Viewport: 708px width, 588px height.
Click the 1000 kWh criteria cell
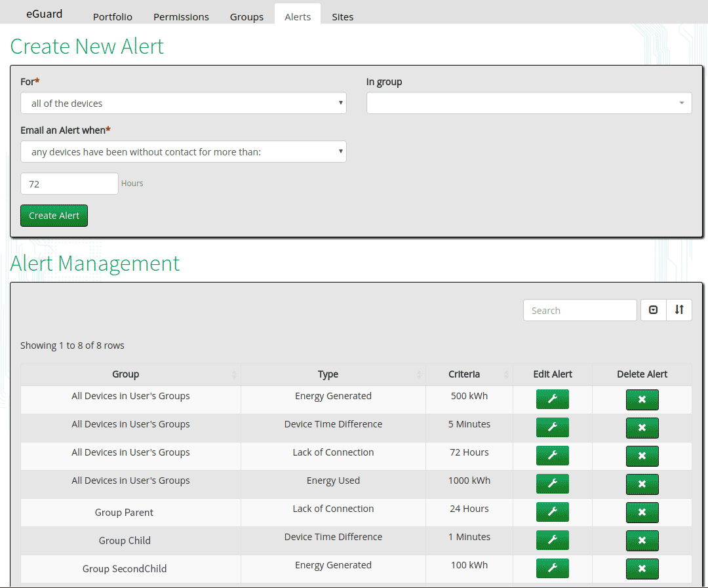coord(469,484)
